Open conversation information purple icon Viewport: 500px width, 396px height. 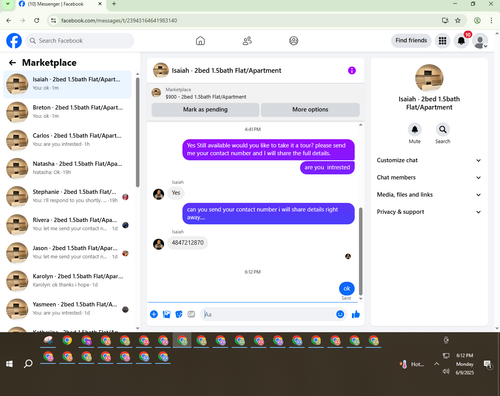[x=352, y=70]
